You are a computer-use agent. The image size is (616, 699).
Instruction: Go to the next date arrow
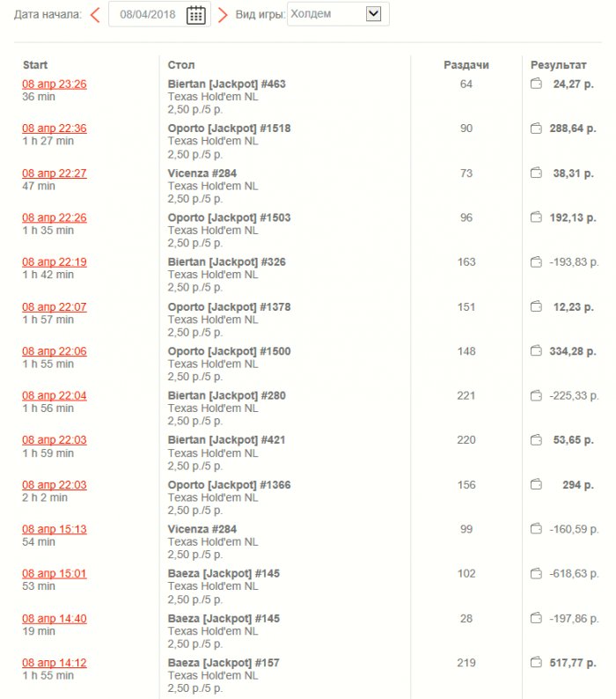223,14
